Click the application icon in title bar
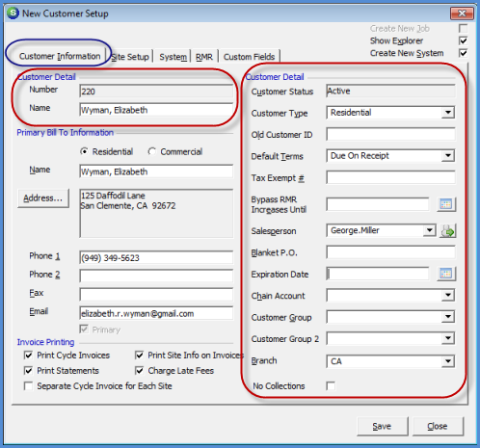 coord(13,13)
